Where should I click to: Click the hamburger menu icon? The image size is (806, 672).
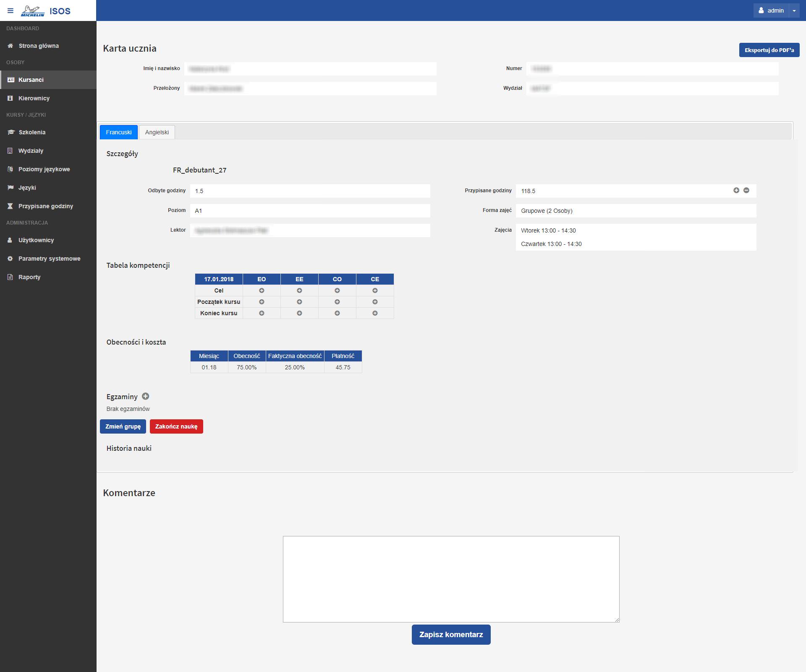tap(10, 11)
